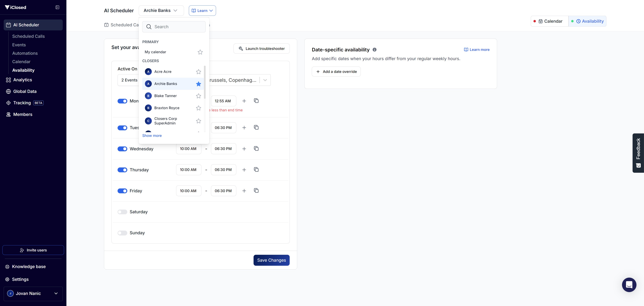
Task: Open Analytics in sidebar
Action: coord(22,80)
